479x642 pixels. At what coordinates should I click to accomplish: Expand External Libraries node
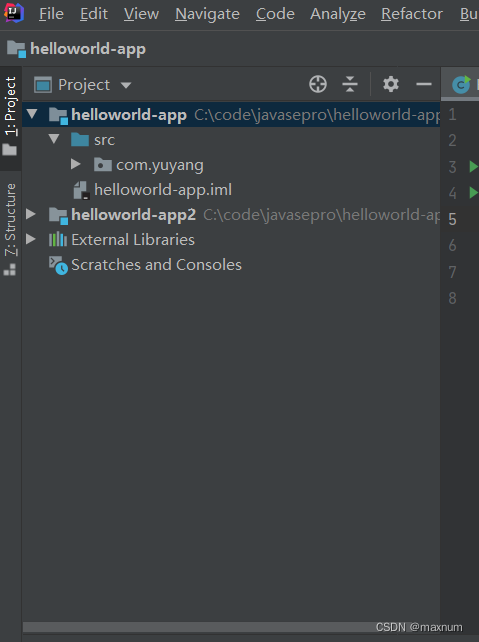click(x=31, y=239)
